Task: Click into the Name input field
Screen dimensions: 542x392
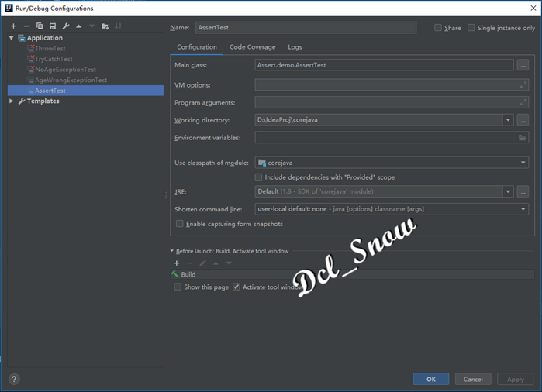Action: click(x=306, y=28)
